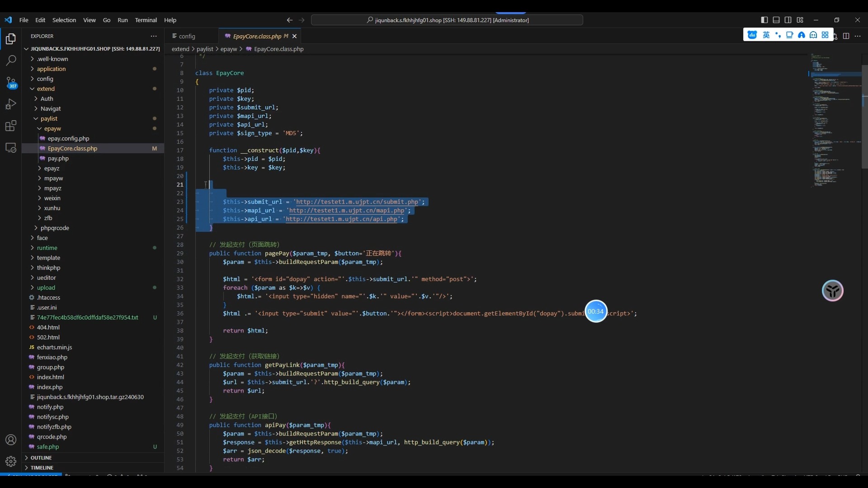Open the Extensions view
This screenshot has height=488, width=868.
[x=11, y=126]
